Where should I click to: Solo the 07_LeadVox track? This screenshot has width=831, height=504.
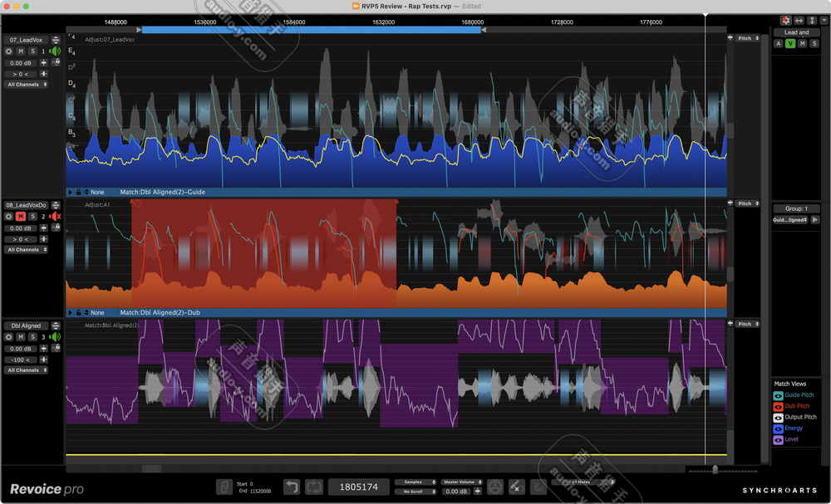click(32, 51)
